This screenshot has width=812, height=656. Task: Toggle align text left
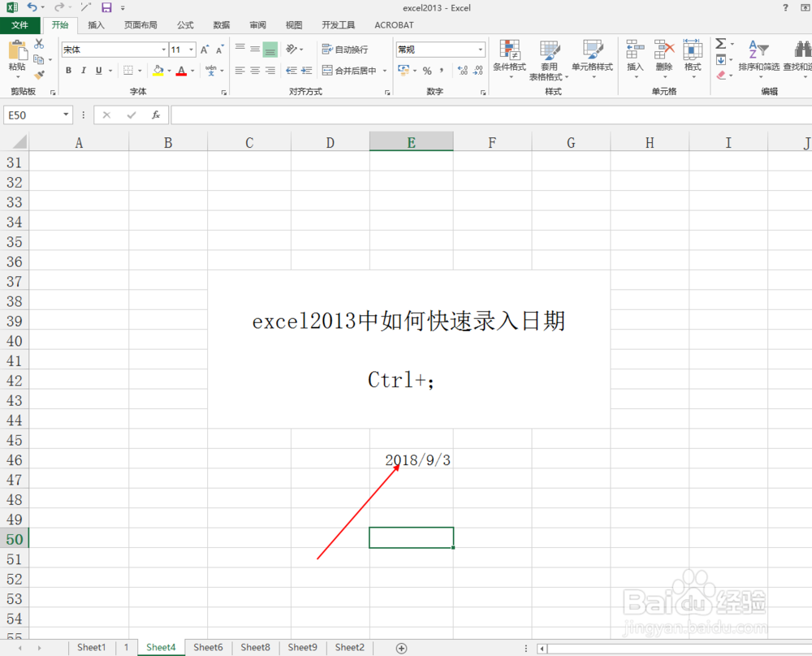pyautogui.click(x=240, y=71)
